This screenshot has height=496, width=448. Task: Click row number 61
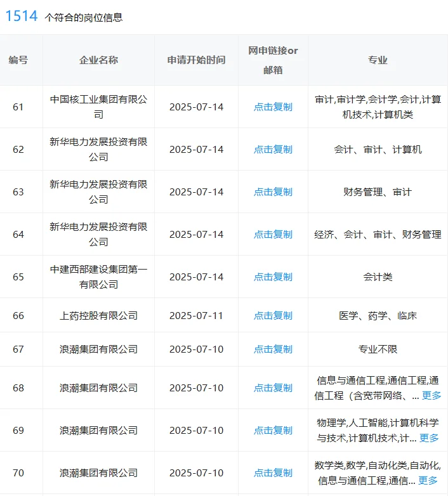click(18, 107)
